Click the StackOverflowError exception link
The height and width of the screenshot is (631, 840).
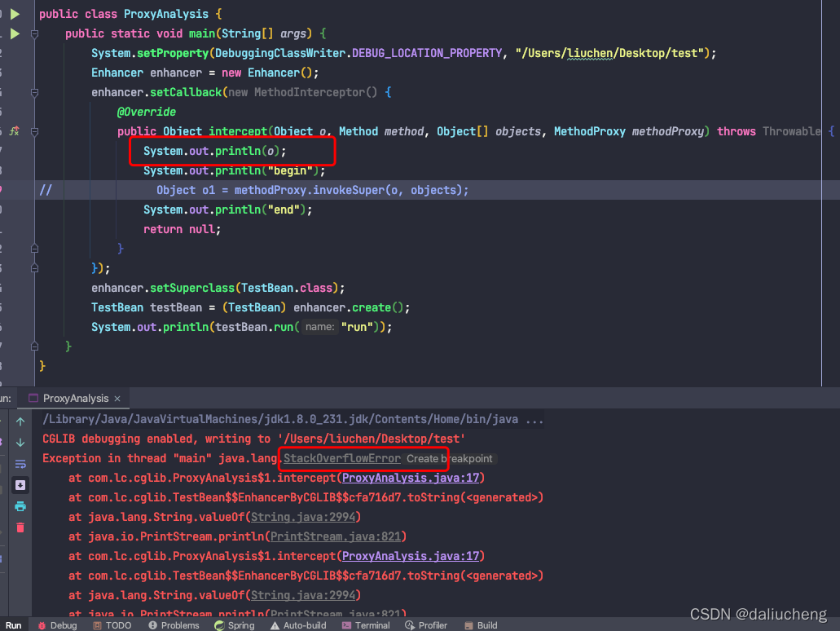342,458
